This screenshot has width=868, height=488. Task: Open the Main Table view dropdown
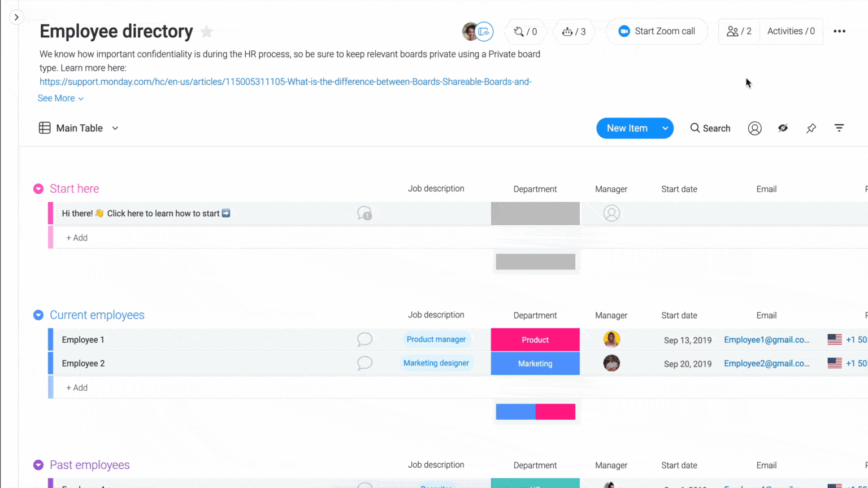click(115, 128)
